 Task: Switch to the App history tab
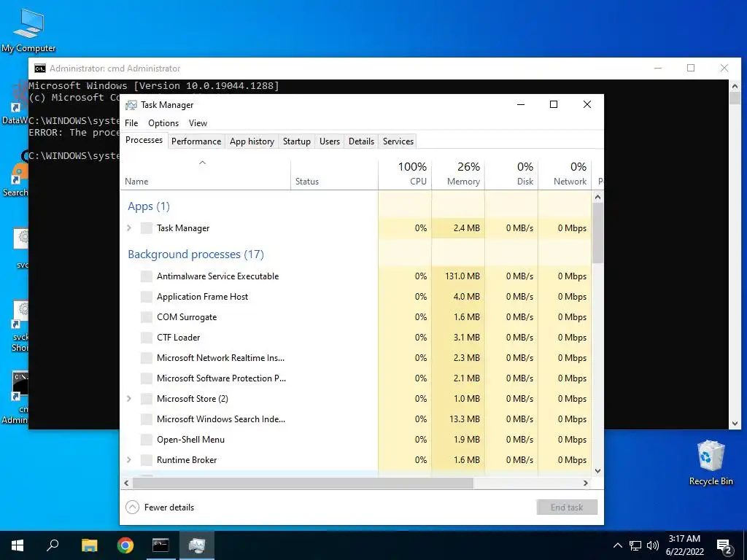coord(252,141)
